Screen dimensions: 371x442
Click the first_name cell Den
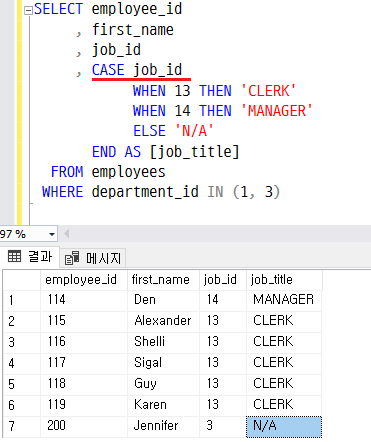click(163, 300)
